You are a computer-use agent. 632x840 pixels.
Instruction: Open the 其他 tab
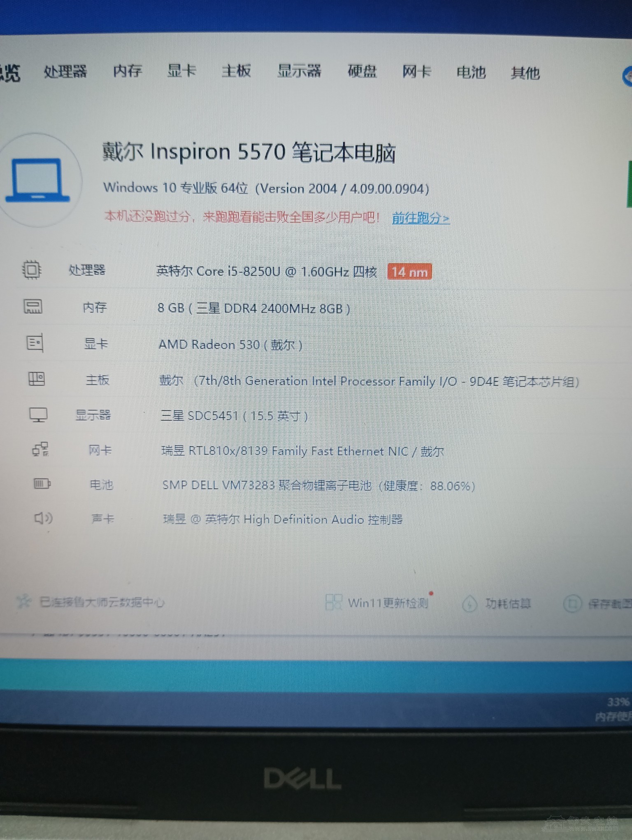coord(525,73)
